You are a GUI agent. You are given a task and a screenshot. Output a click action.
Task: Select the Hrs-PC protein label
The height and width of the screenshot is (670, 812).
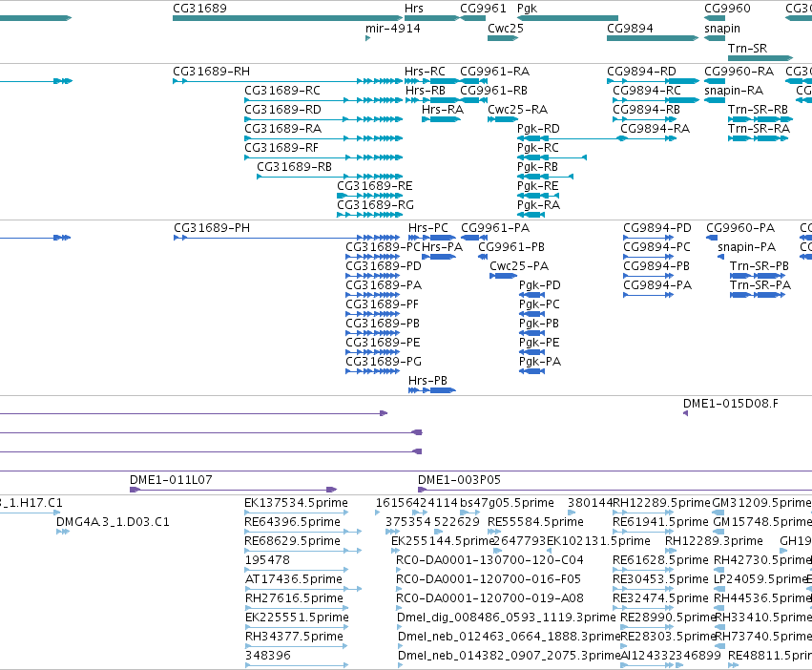coord(427,228)
